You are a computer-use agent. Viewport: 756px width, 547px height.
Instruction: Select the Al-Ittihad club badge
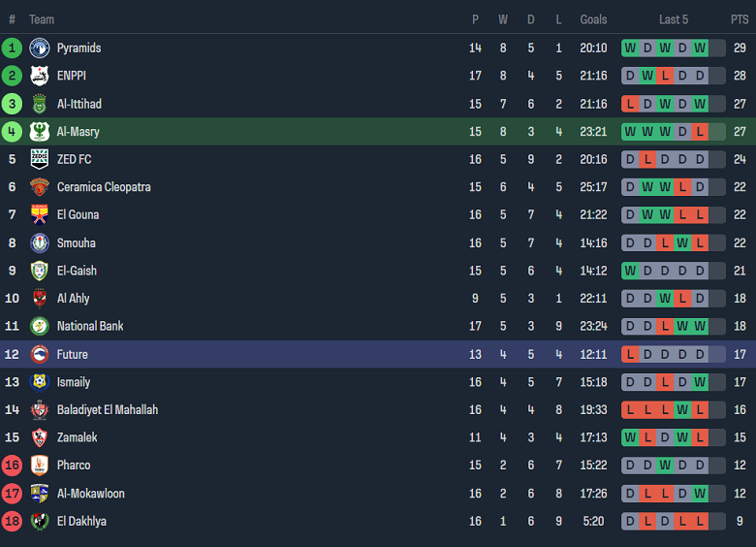pos(40,104)
